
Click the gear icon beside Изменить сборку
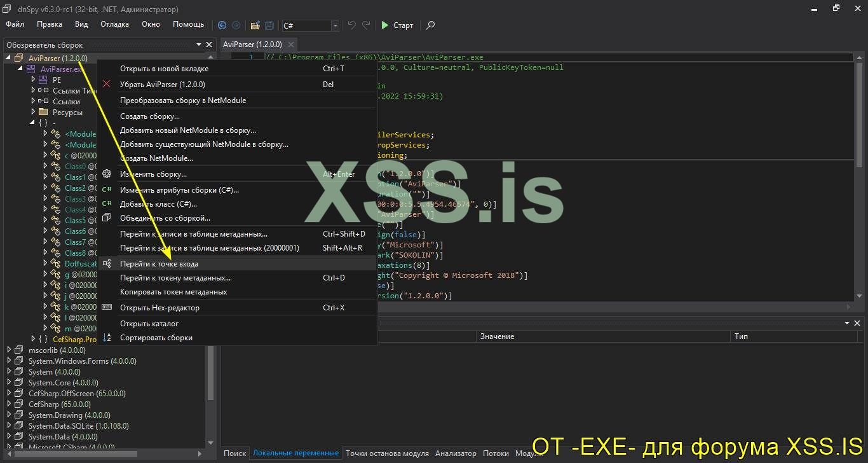coord(107,174)
